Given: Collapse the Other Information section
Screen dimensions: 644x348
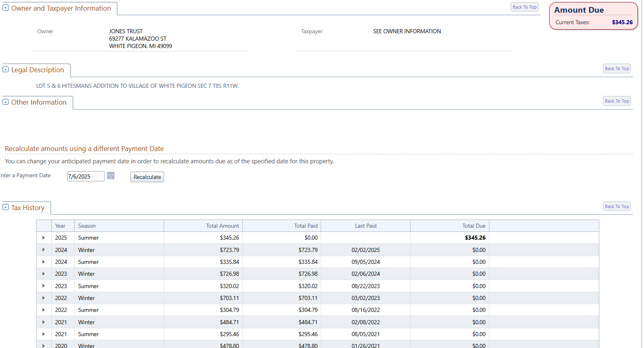Looking at the screenshot, I should click(6, 102).
